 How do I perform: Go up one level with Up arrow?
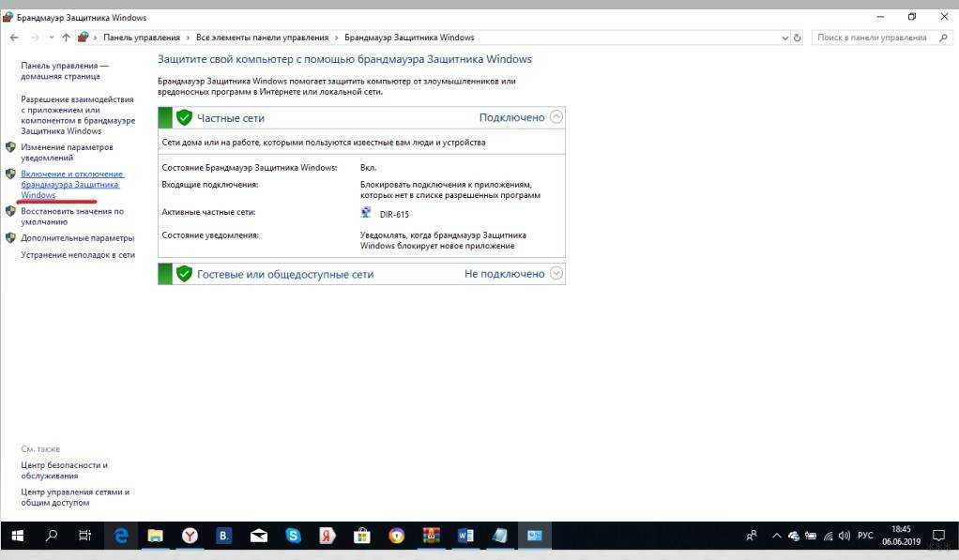pyautogui.click(x=66, y=38)
